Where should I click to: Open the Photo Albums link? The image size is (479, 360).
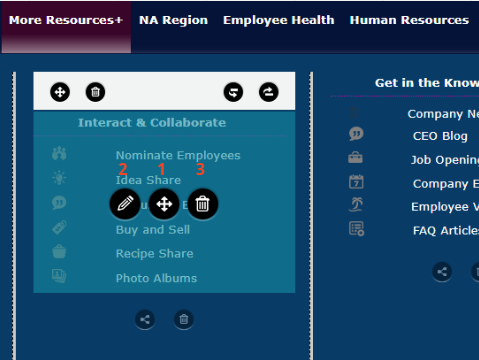(x=156, y=278)
